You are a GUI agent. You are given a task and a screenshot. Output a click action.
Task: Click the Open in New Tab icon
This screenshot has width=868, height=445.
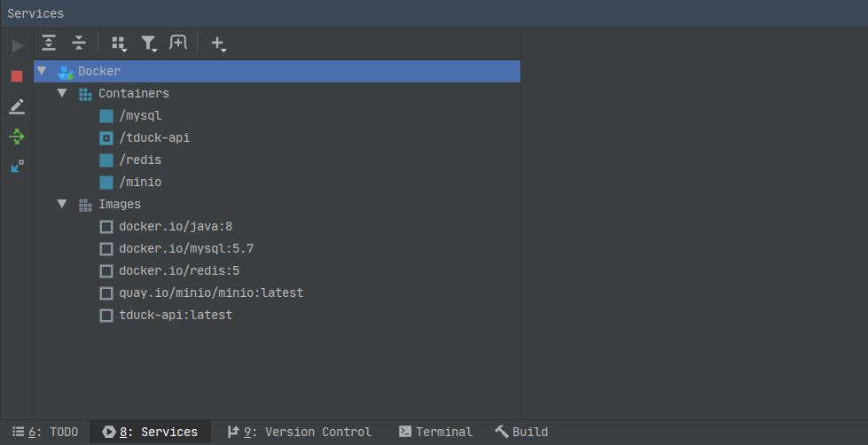pyautogui.click(x=178, y=43)
